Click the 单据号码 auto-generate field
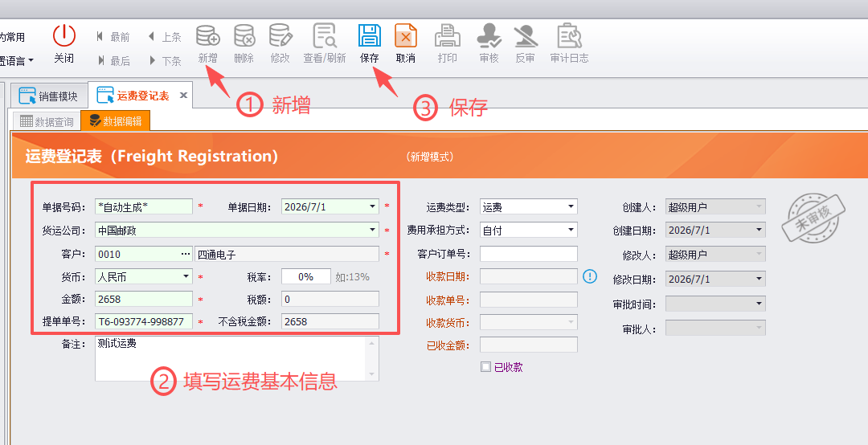 coord(144,207)
